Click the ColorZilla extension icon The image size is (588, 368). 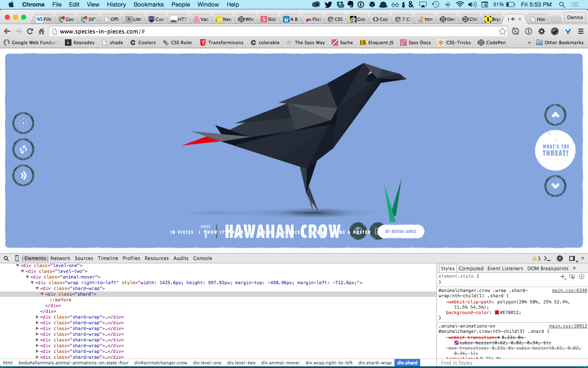pos(555,31)
